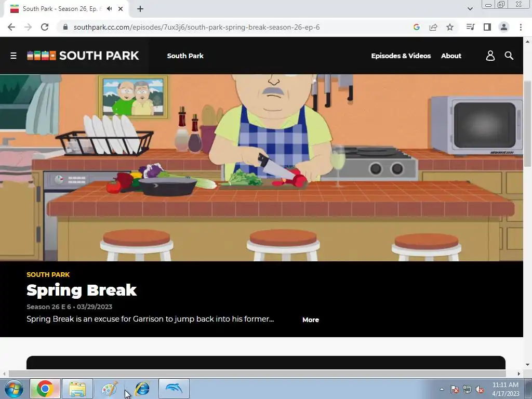532x399 pixels.
Task: Open the media control icon
Action: pos(470,27)
